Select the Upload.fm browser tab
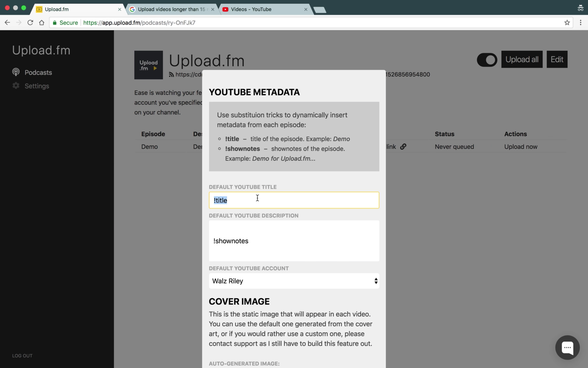 (78, 9)
